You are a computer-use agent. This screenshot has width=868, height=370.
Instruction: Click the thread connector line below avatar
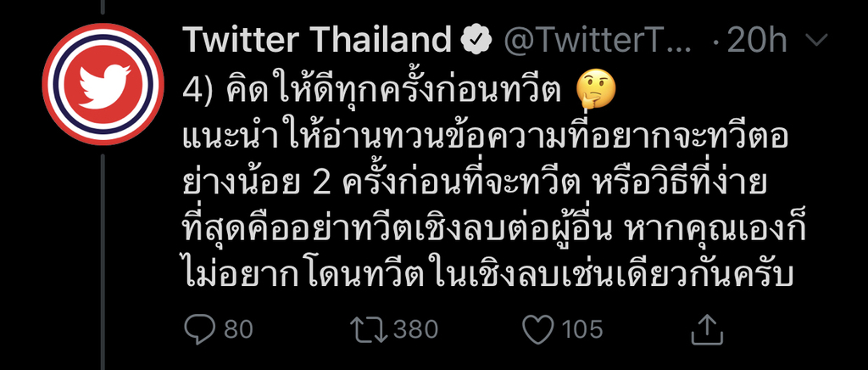[x=103, y=255]
